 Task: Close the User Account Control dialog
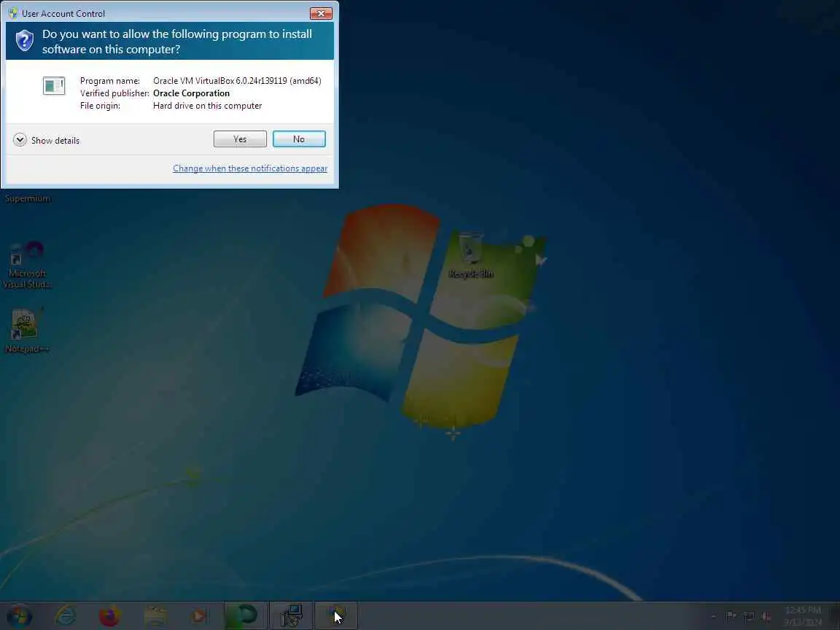(x=321, y=13)
